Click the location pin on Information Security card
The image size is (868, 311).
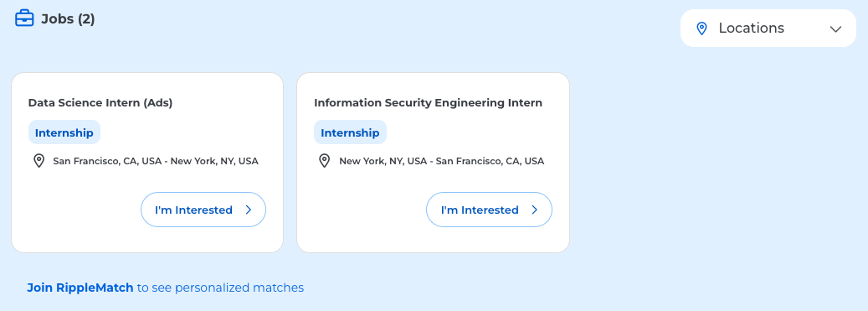325,161
